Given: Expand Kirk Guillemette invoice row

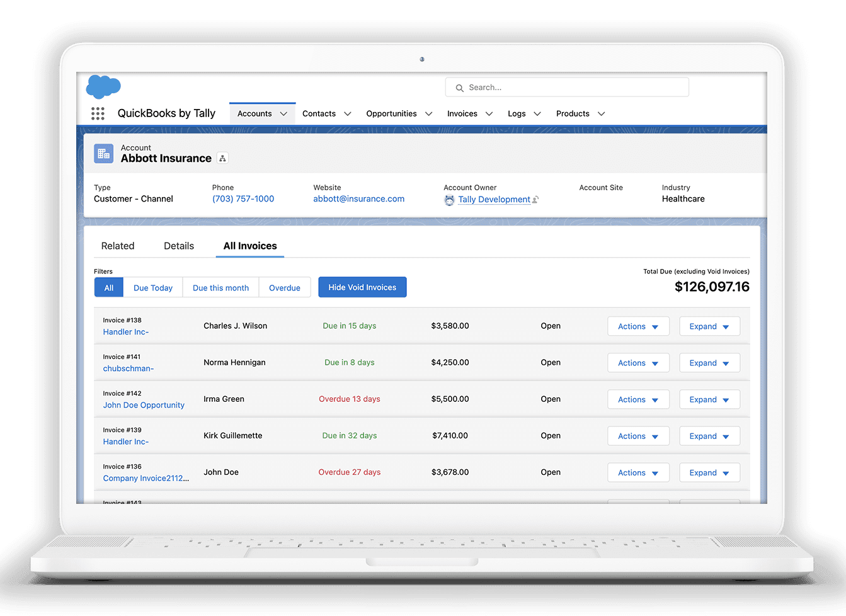Looking at the screenshot, I should pyautogui.click(x=709, y=436).
